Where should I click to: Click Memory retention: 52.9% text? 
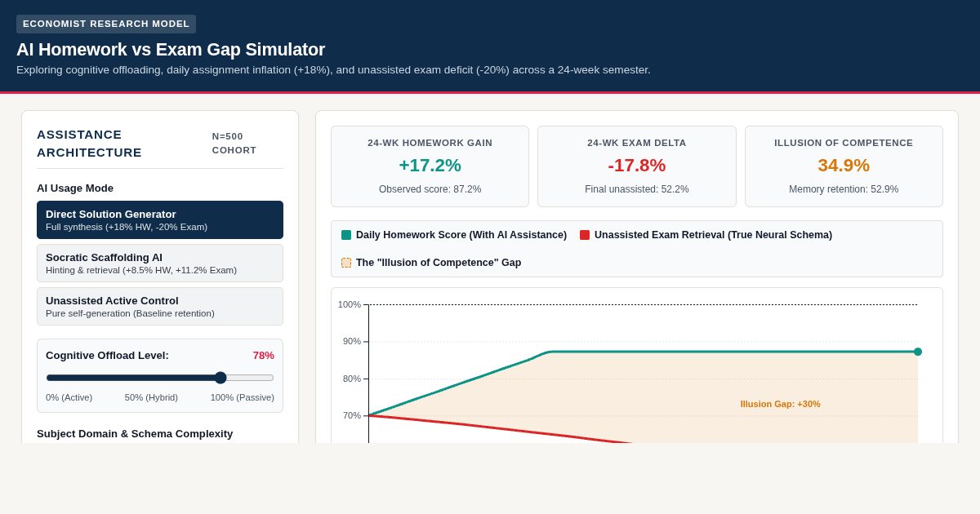tap(844, 189)
